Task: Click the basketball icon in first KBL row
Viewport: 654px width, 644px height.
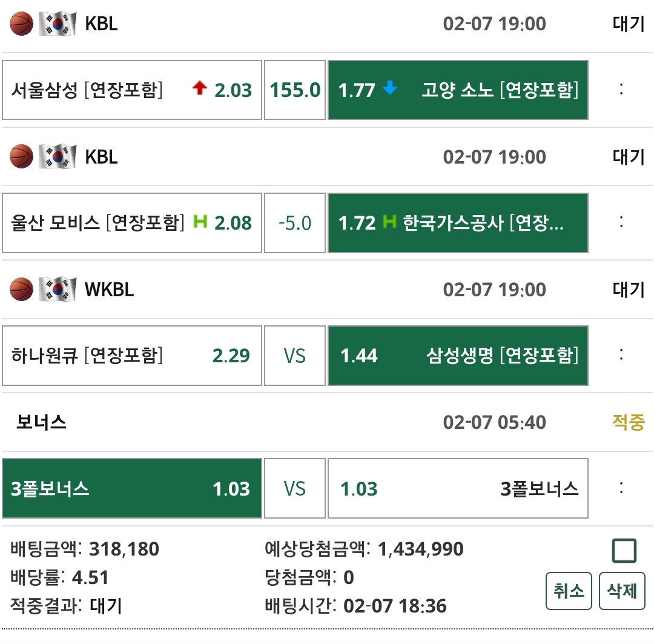Action: coord(22,24)
